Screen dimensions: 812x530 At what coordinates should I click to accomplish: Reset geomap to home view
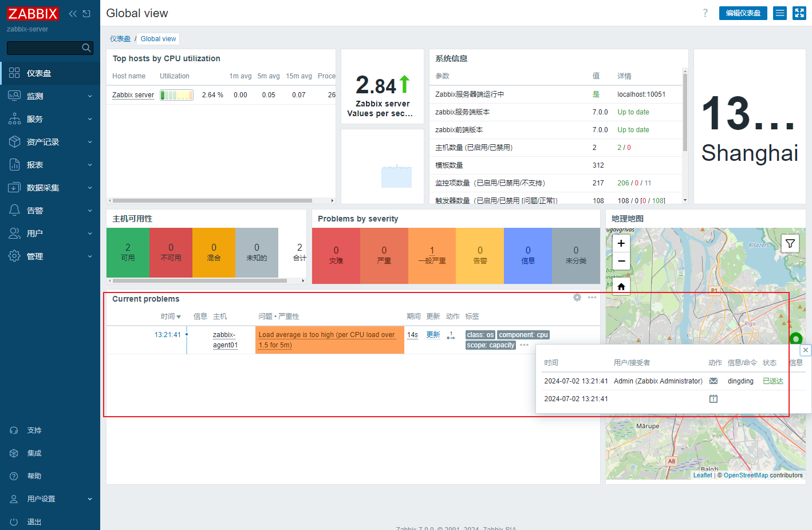coord(621,286)
